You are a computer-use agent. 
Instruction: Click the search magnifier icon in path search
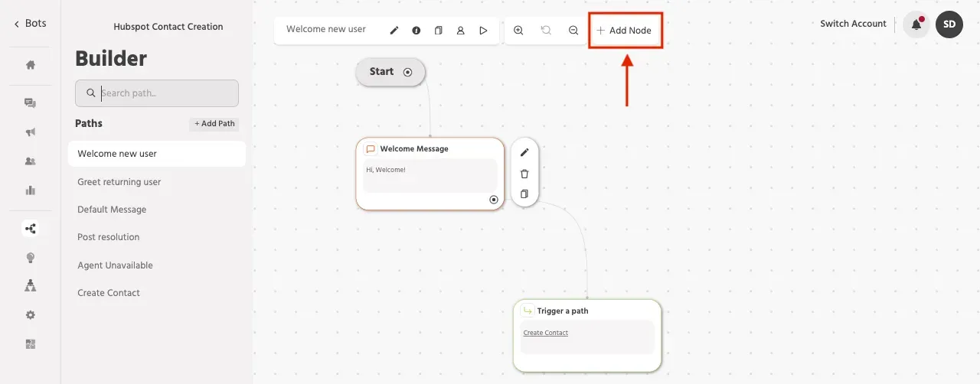point(91,93)
